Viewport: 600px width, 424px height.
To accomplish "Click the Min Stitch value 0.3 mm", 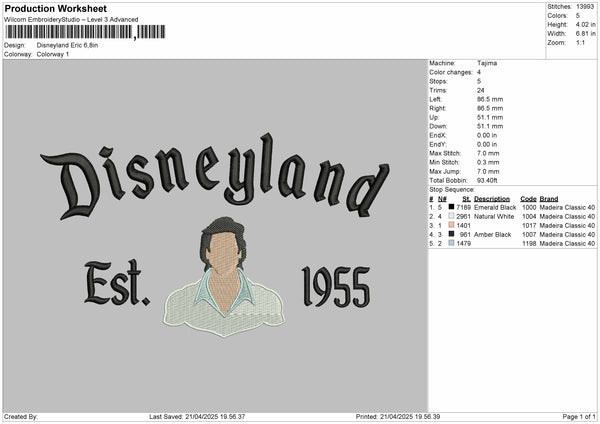I will [488, 162].
